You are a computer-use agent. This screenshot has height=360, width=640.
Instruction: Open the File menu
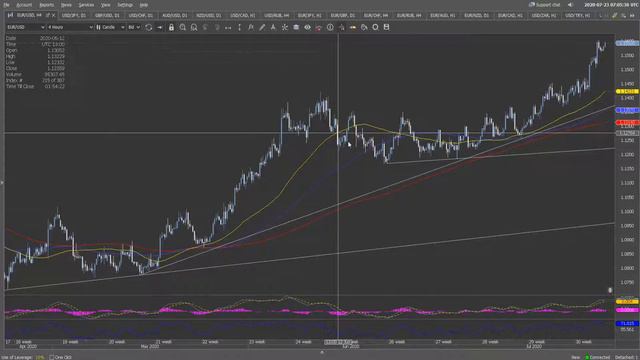[6, 5]
